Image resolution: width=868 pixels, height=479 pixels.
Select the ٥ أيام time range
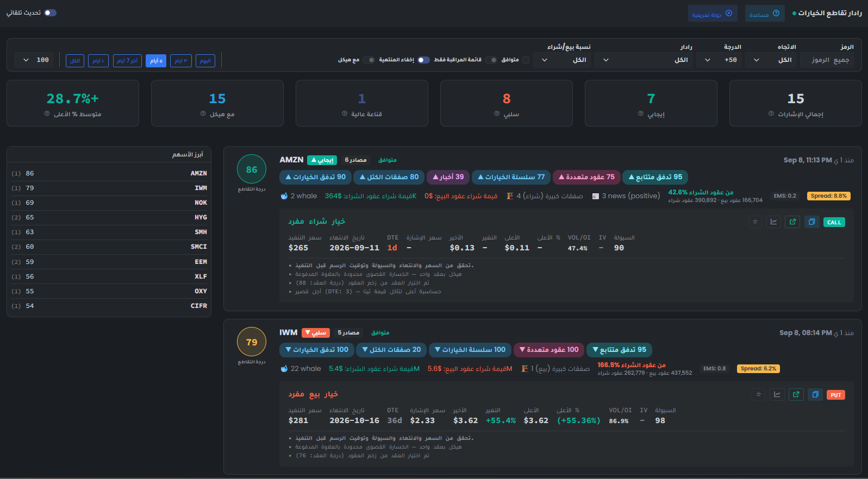pyautogui.click(x=156, y=61)
